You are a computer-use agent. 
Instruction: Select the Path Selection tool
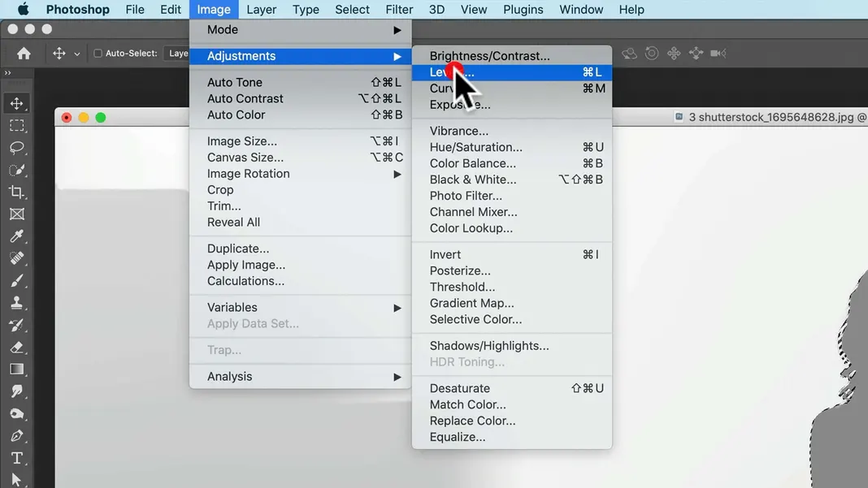click(16, 479)
